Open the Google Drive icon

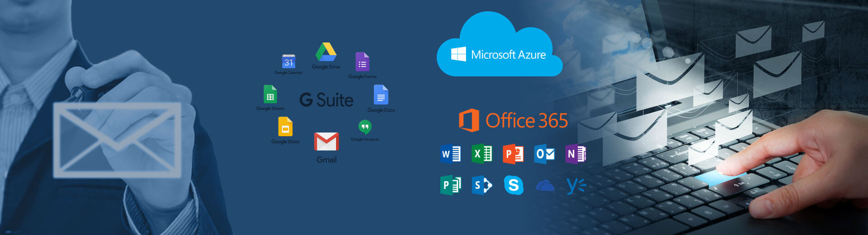326,52
